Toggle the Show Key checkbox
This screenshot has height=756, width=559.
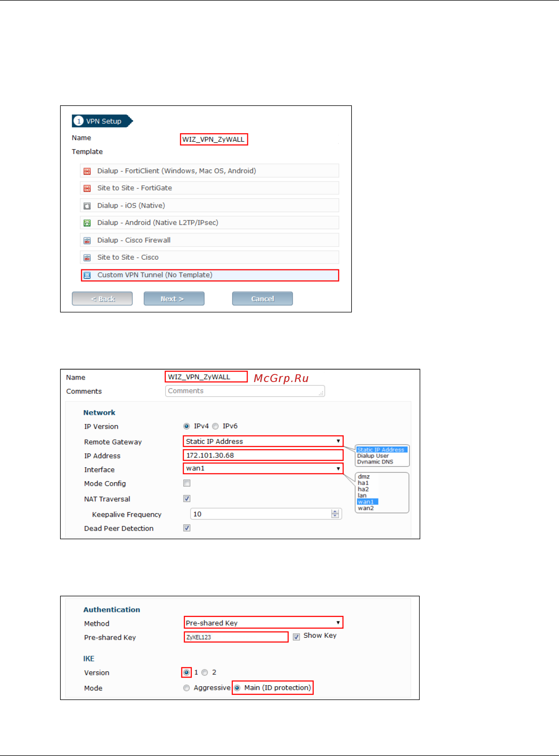click(x=296, y=637)
